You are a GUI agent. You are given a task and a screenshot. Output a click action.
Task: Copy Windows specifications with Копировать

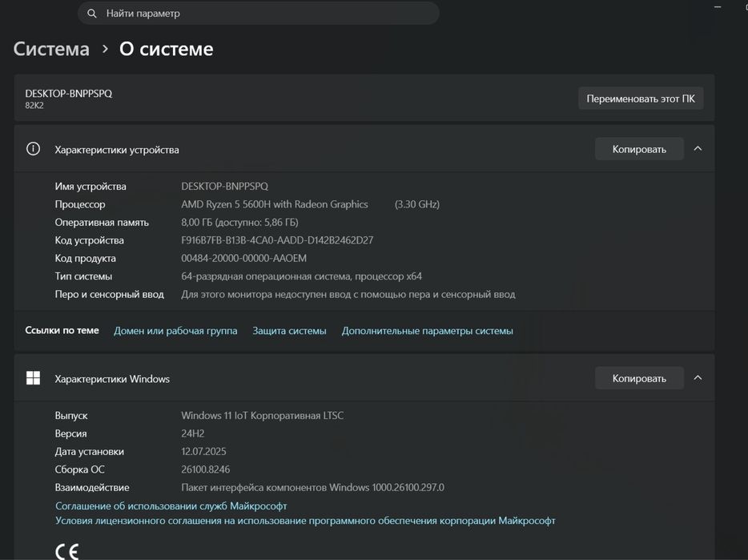[639, 378]
